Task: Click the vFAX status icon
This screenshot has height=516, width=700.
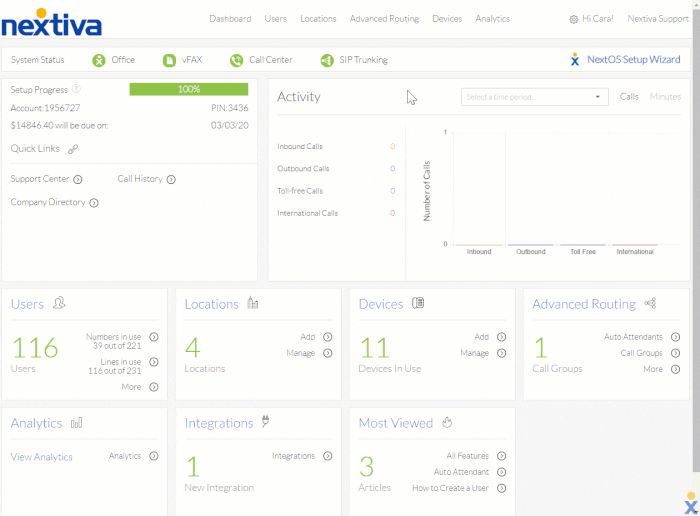Action: point(169,60)
